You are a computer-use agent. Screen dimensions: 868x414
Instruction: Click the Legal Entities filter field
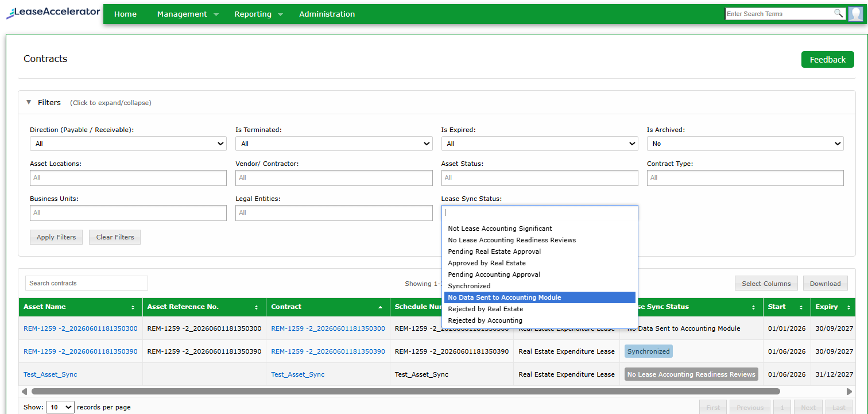pos(334,213)
